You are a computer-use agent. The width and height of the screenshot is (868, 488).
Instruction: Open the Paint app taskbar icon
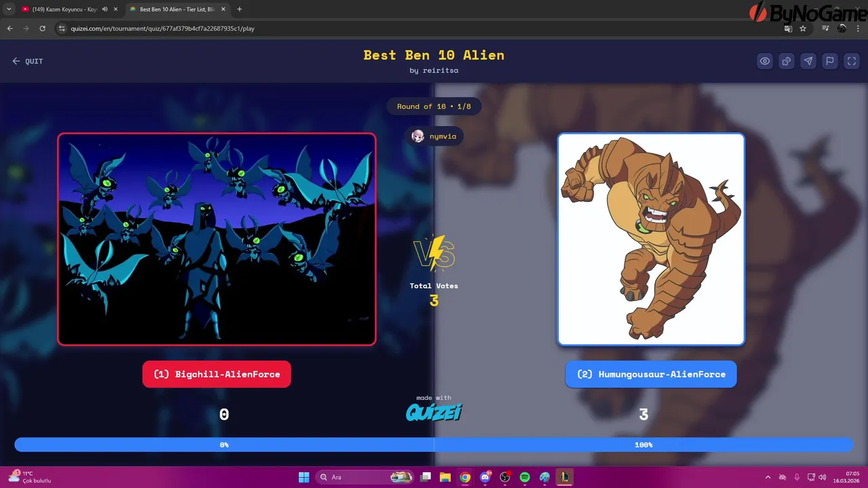pos(545,477)
